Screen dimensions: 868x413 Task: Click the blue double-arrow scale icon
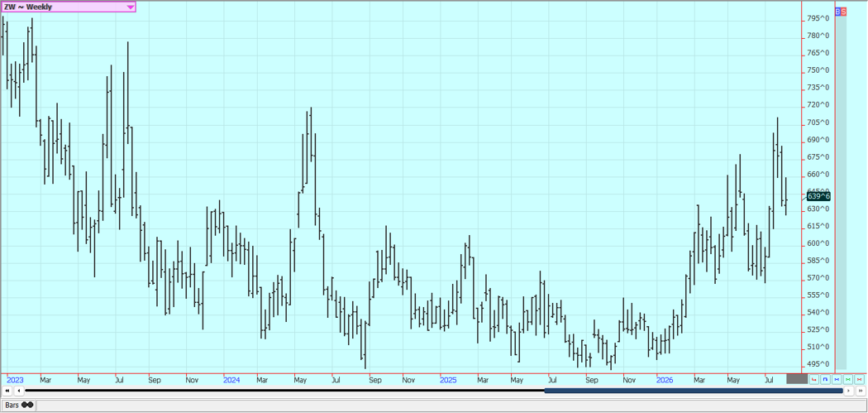click(837, 380)
